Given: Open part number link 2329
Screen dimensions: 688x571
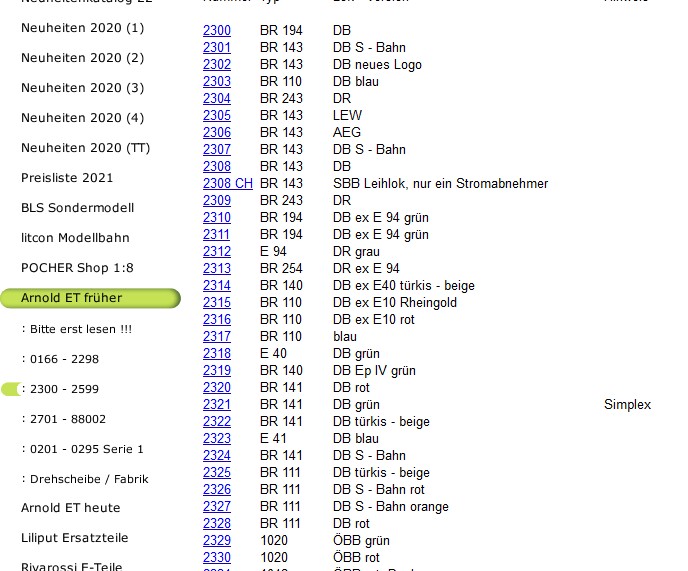Looking at the screenshot, I should click(x=217, y=541).
